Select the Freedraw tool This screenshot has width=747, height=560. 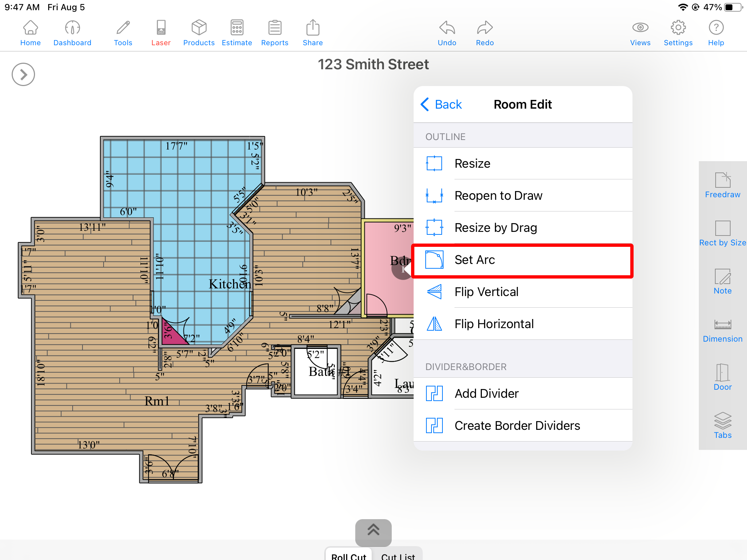tap(722, 185)
